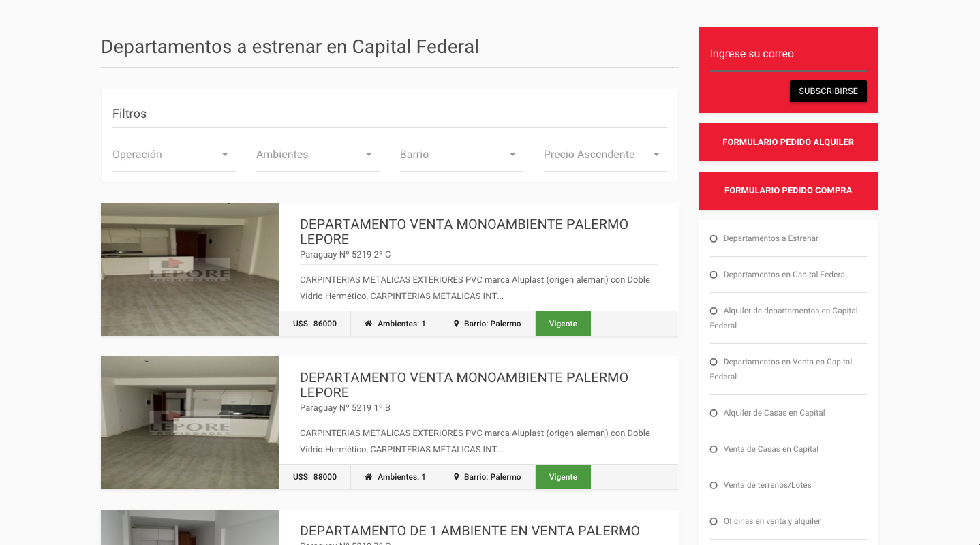Click the circle bullet next to Alquiler de Casas en Capital
Image resolution: width=980 pixels, height=545 pixels.
point(714,413)
